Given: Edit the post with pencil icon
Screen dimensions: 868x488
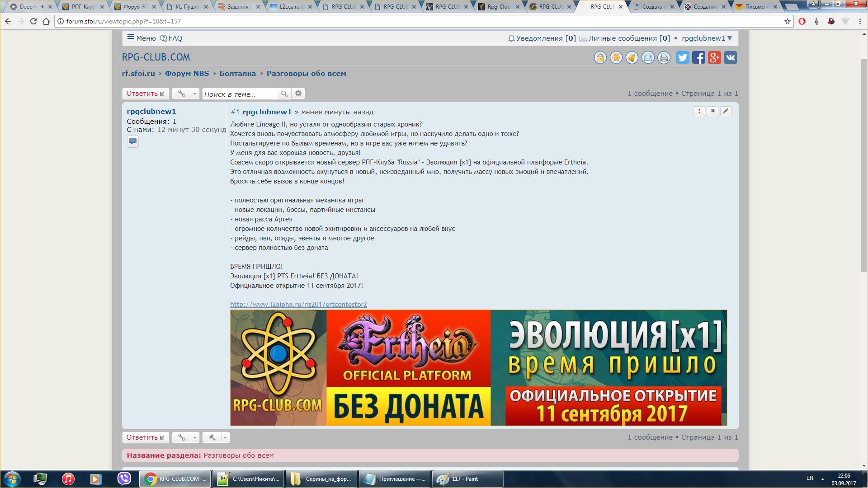Looking at the screenshot, I should [726, 111].
